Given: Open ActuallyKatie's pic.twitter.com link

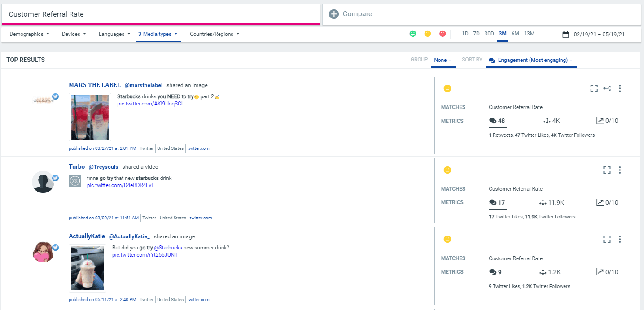Looking at the screenshot, I should [x=144, y=254].
